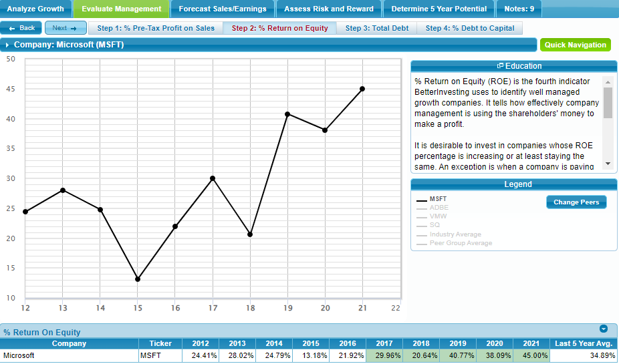This screenshot has height=364, width=619.
Task: Click the 2017 chart data point at 30
Action: click(x=213, y=178)
